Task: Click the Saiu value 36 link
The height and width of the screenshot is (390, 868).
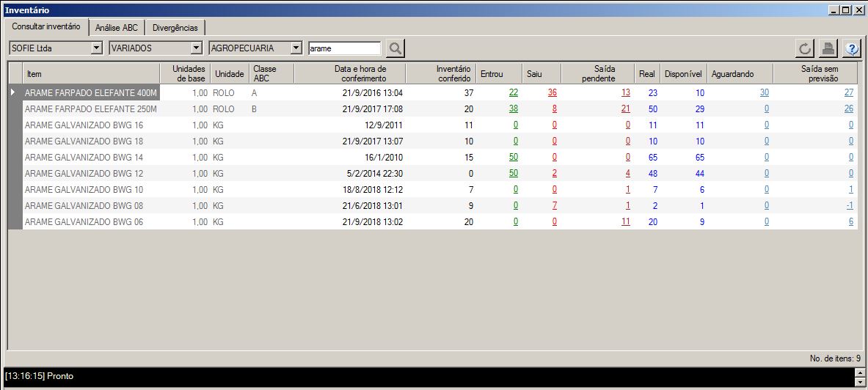Action: (x=552, y=93)
